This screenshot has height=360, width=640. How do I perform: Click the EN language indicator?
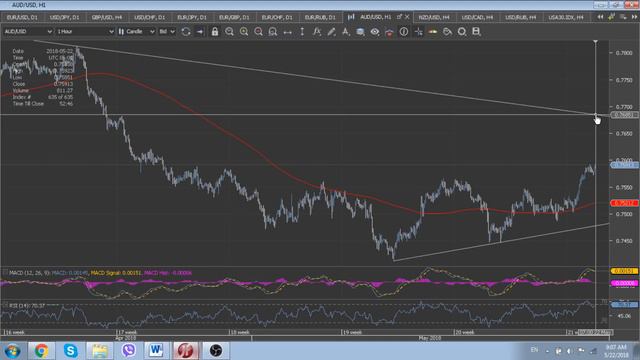point(534,350)
